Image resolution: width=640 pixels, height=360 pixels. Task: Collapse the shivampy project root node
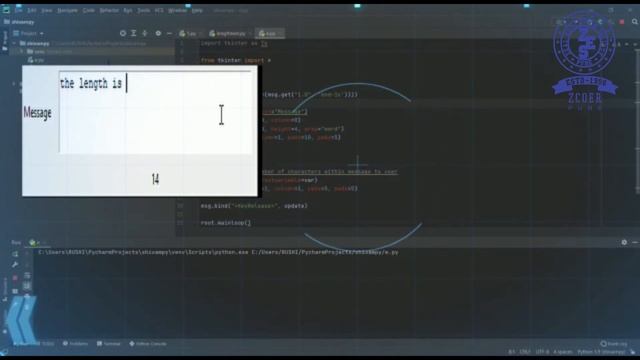click(x=15, y=43)
